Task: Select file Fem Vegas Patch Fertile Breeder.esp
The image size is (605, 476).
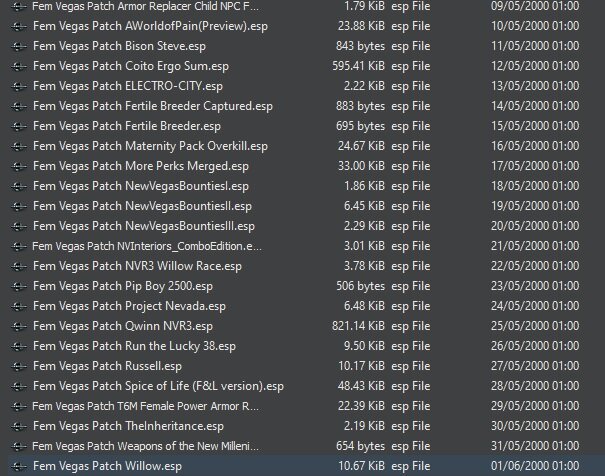Action: [x=127, y=127]
